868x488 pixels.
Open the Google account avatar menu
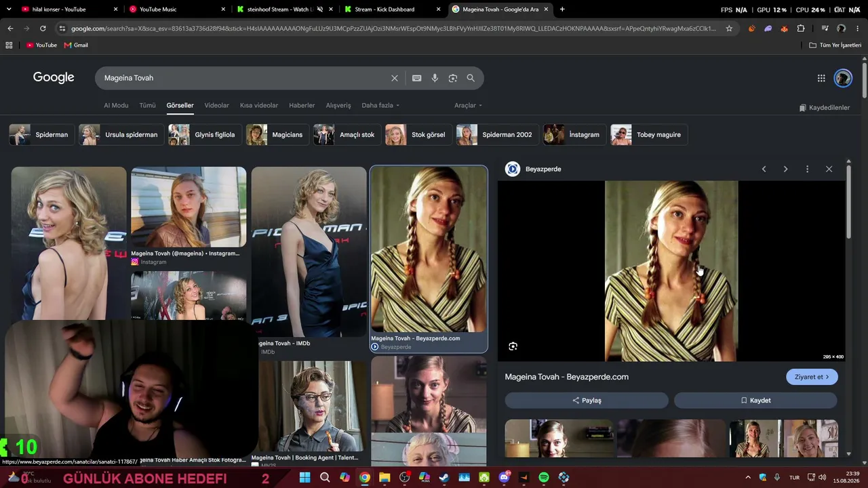843,78
